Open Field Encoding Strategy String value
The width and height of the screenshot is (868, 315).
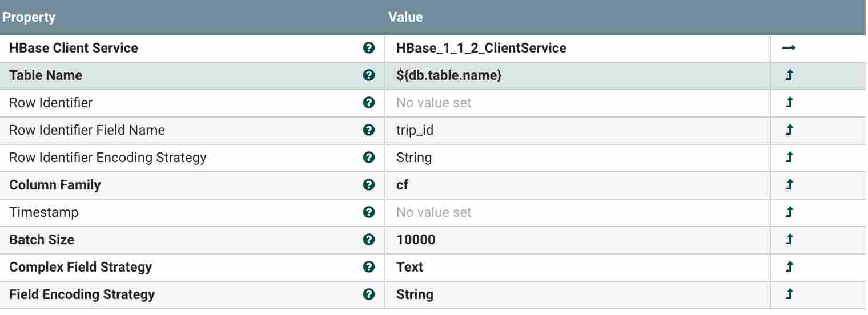point(415,294)
